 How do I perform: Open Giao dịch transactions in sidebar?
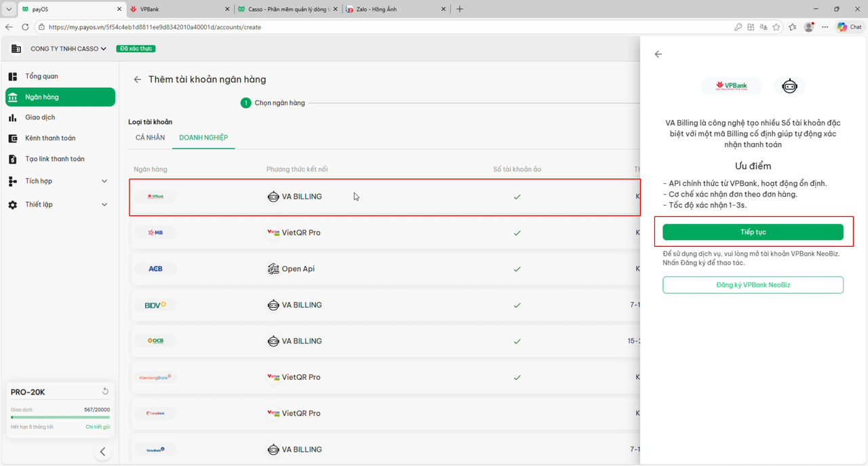40,117
